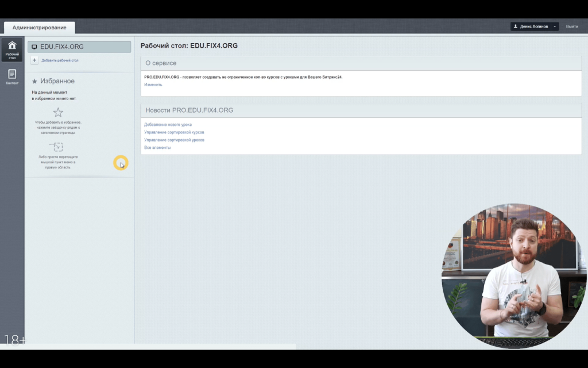588x368 pixels.
Task: Select EDU.FIX4.ORG desktop in left panel
Action: point(79,47)
